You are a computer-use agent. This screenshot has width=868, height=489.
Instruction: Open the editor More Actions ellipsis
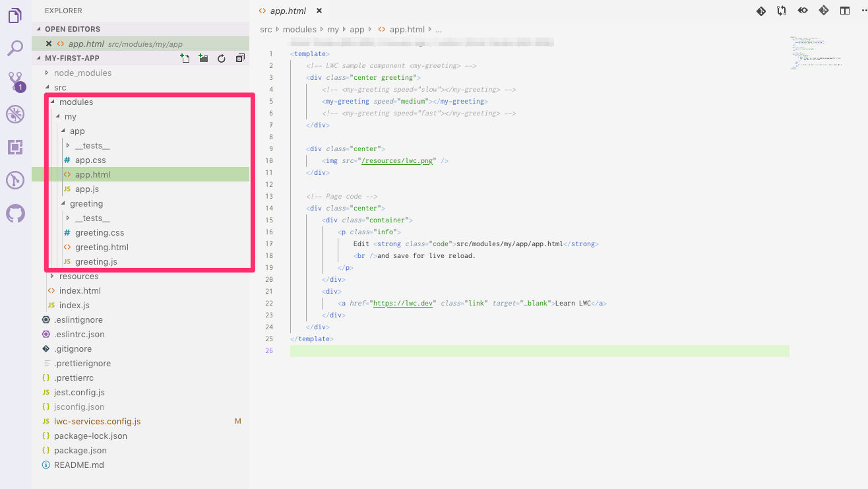pos(865,11)
